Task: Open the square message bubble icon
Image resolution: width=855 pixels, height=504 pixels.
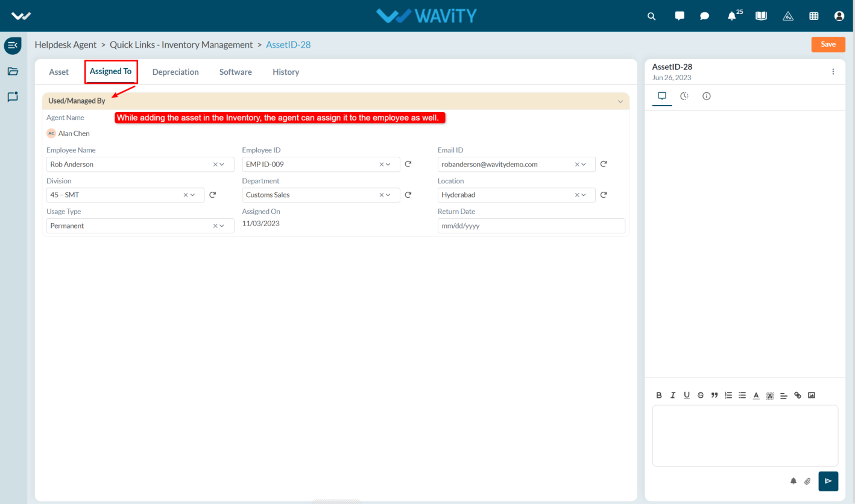Action: click(x=680, y=16)
